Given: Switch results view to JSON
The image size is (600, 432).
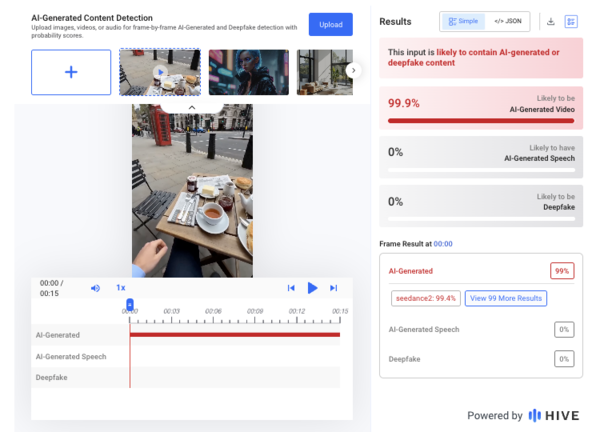Looking at the screenshot, I should tap(507, 21).
